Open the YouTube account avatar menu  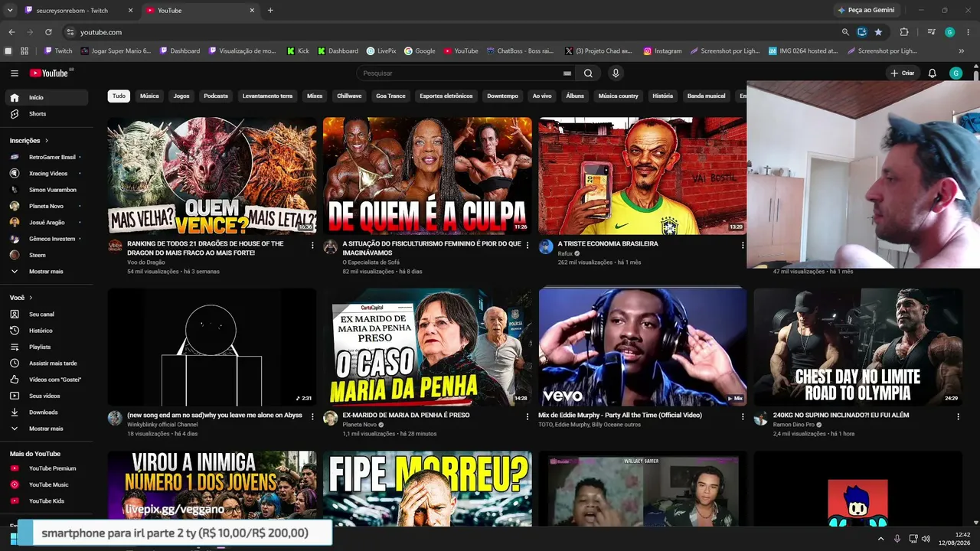tap(955, 73)
